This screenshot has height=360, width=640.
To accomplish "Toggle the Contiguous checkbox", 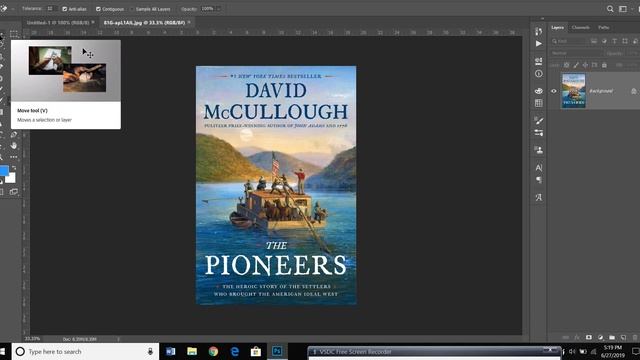I will tap(98, 9).
